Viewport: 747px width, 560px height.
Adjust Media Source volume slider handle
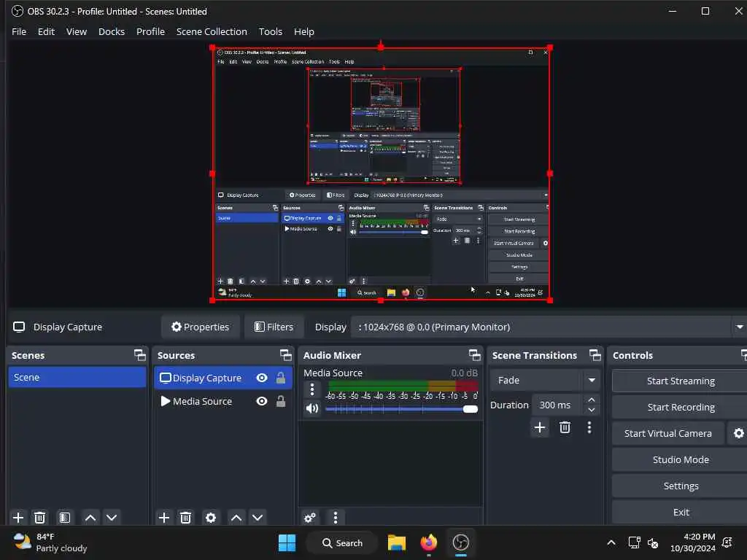[x=471, y=409]
